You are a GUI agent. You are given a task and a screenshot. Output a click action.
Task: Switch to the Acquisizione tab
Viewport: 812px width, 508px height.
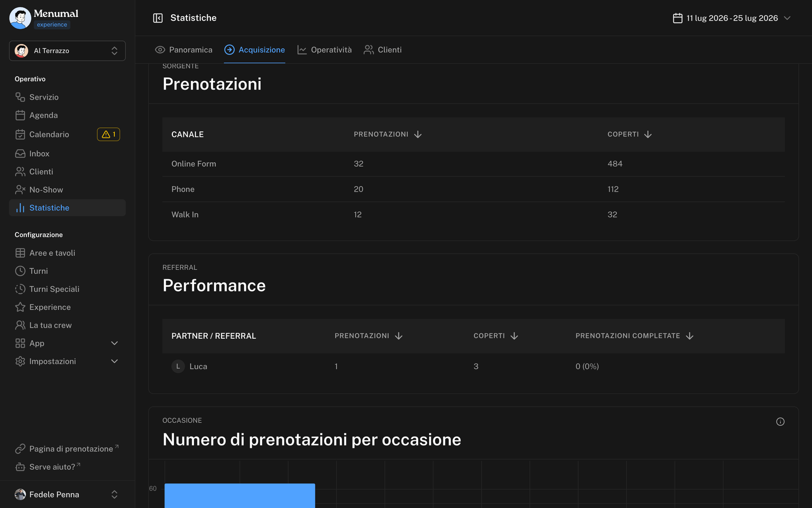254,50
